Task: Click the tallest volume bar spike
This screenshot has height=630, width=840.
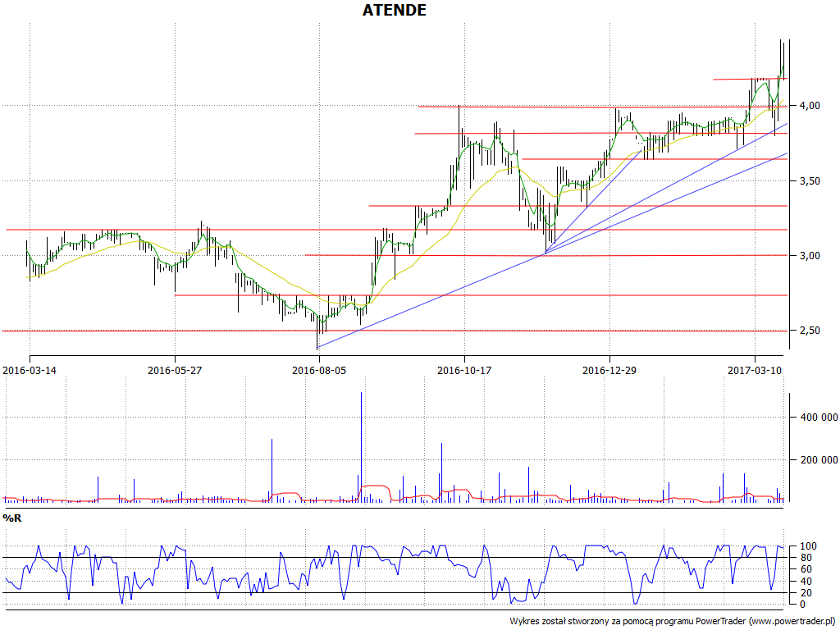Action: [x=361, y=447]
